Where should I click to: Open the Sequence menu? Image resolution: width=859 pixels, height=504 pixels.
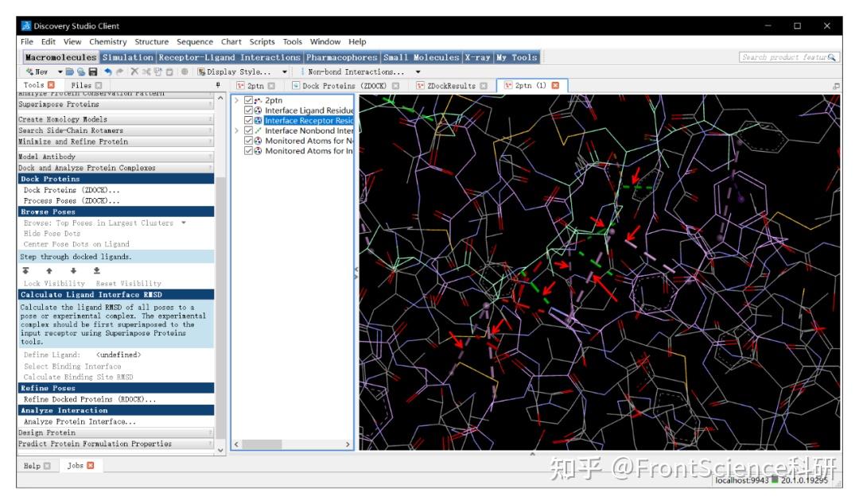click(x=195, y=41)
